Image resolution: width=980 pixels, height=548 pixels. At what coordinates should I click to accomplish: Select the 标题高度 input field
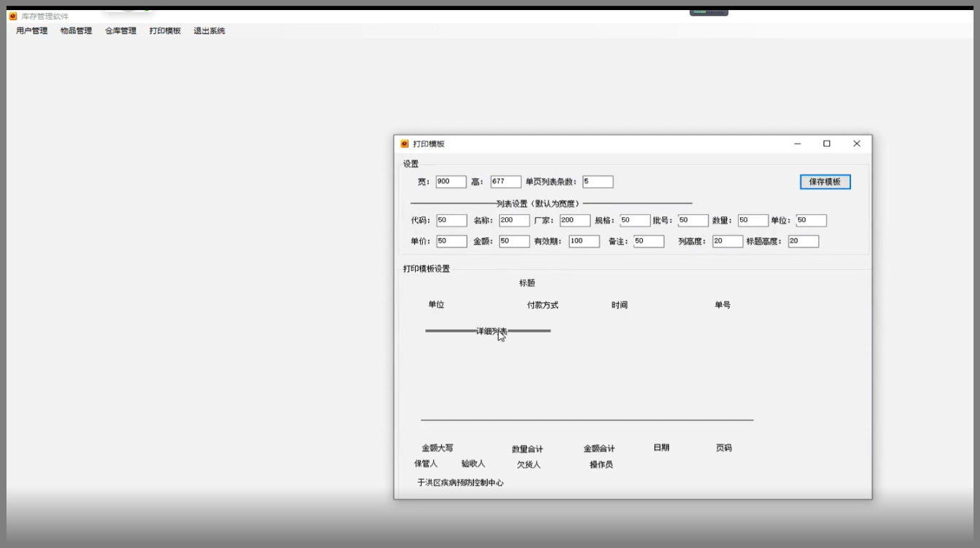pyautogui.click(x=803, y=242)
